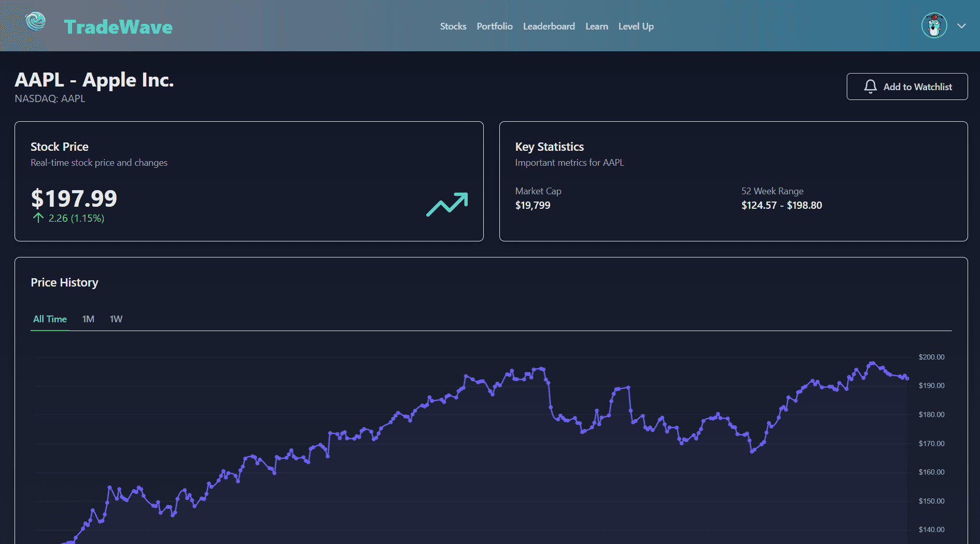
Task: Click the bell icon in Add to Watchlist
Action: (871, 87)
